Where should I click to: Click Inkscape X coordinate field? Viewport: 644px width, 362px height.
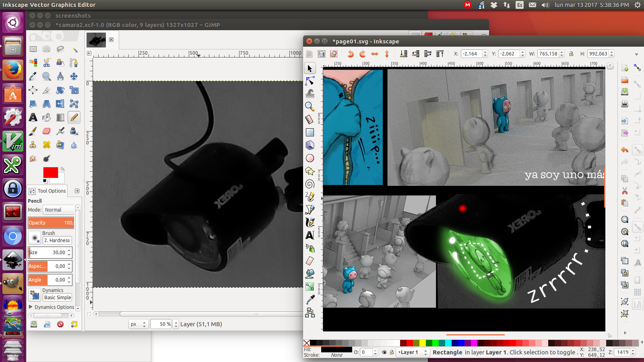471,54
